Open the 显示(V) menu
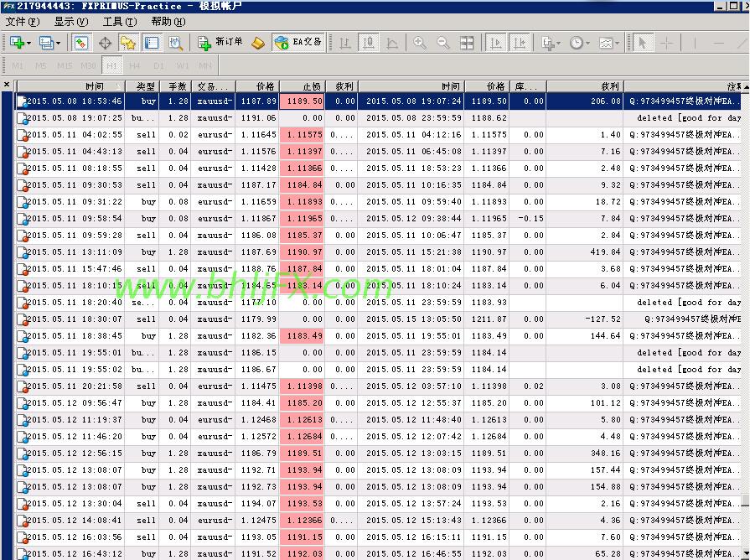Image resolution: width=750 pixels, height=560 pixels. pyautogui.click(x=70, y=22)
